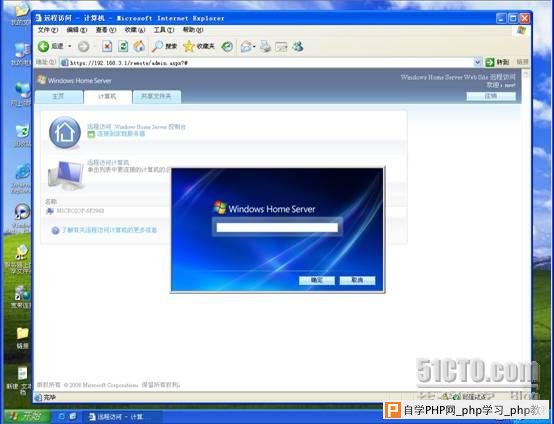This screenshot has height=424, width=554.
Task: Click the remote computer monitor icon
Action: click(x=66, y=175)
